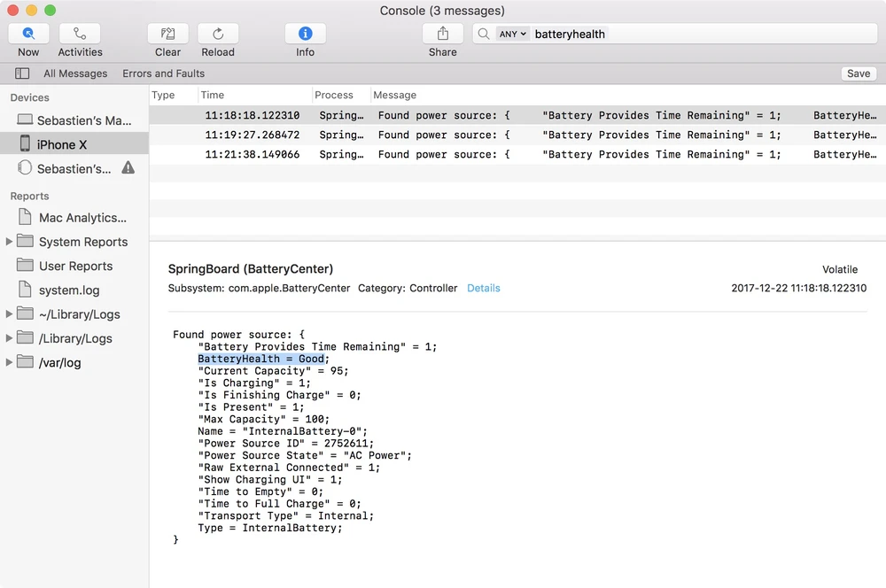The image size is (886, 588).
Task: Clear the console messages
Action: [167, 34]
